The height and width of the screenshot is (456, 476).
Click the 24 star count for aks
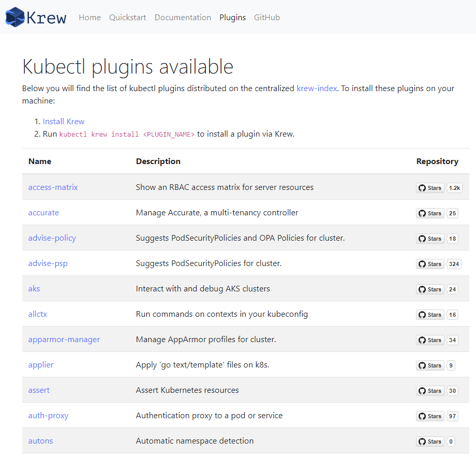coord(452,289)
